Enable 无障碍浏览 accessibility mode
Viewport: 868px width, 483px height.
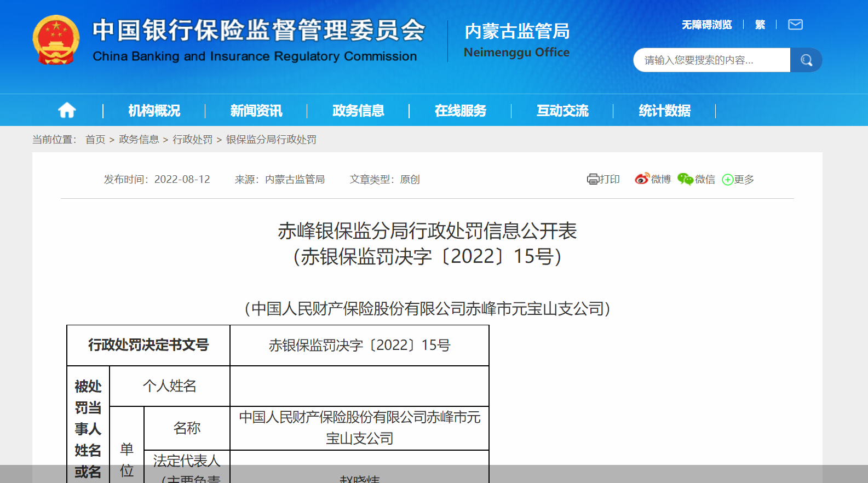(706, 25)
